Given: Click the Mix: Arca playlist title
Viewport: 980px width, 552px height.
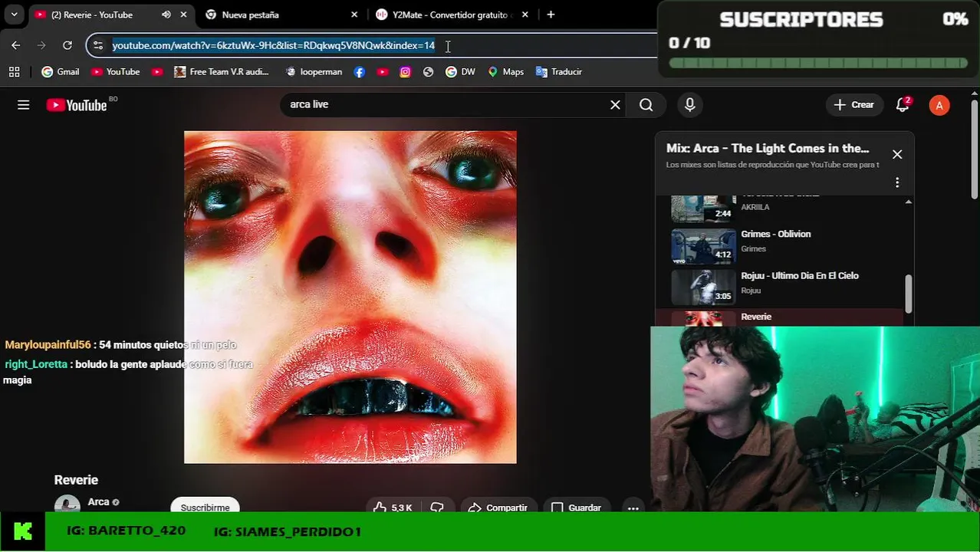Looking at the screenshot, I should click(768, 149).
